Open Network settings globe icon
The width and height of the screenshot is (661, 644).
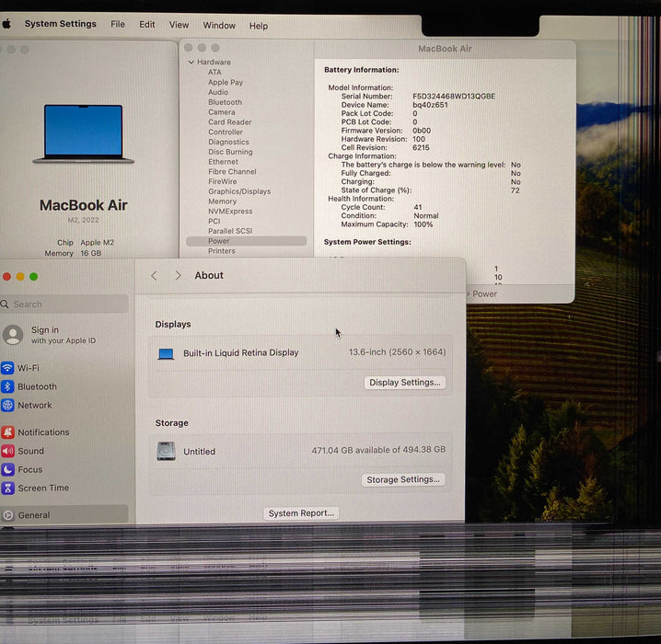click(7, 405)
